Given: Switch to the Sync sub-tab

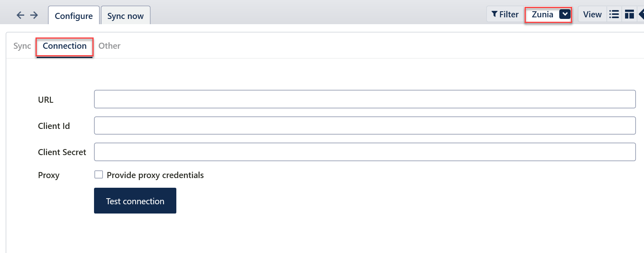Looking at the screenshot, I should pyautogui.click(x=22, y=46).
